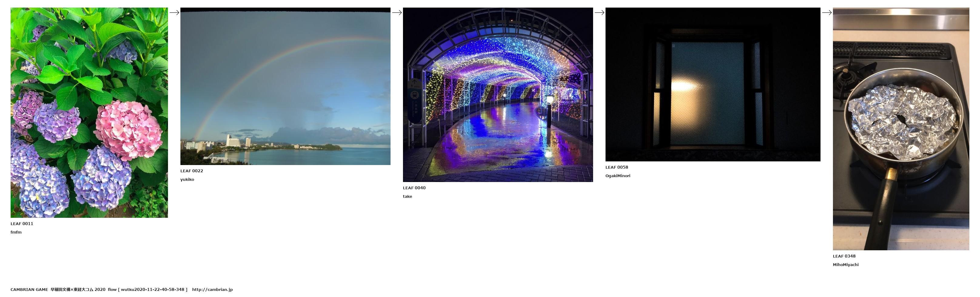
Task: Open the http://cambrian.jp link
Action: tap(212, 290)
